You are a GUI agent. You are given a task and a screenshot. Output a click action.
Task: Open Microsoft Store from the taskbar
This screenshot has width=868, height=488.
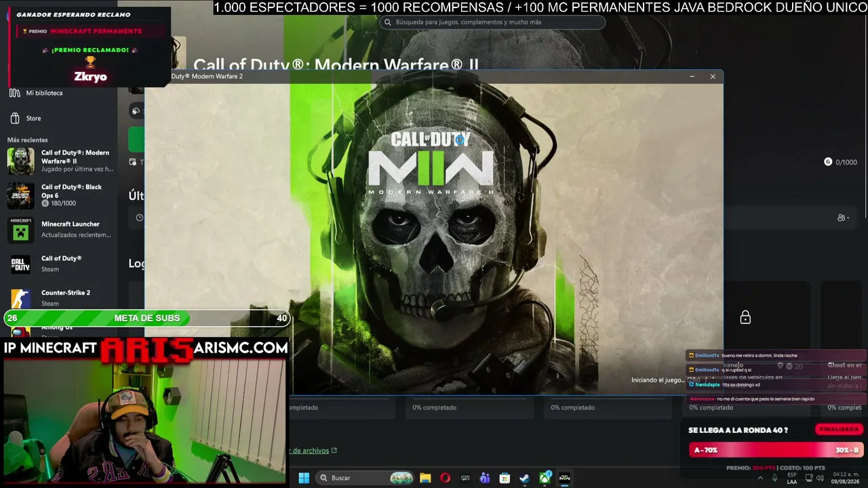coord(505,478)
